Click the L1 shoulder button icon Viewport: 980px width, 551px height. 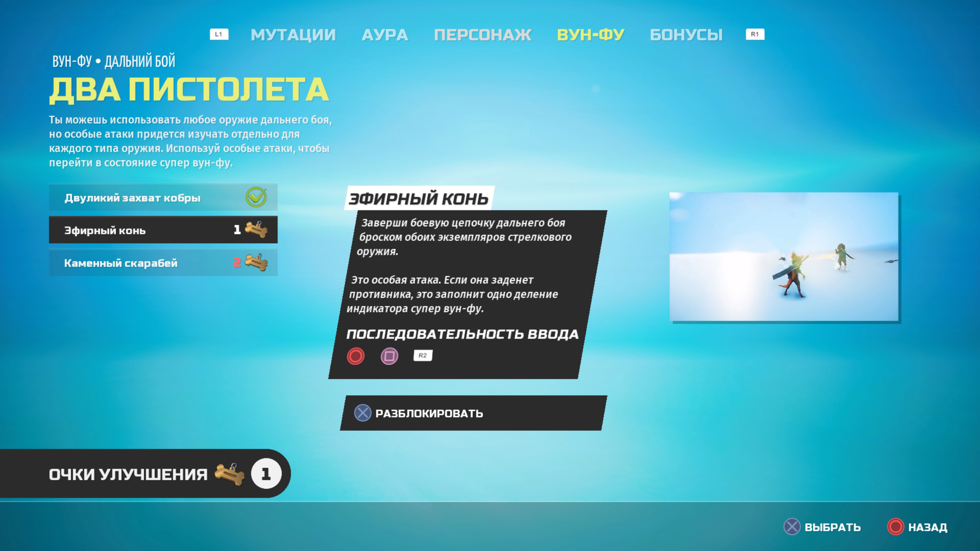[x=219, y=34]
